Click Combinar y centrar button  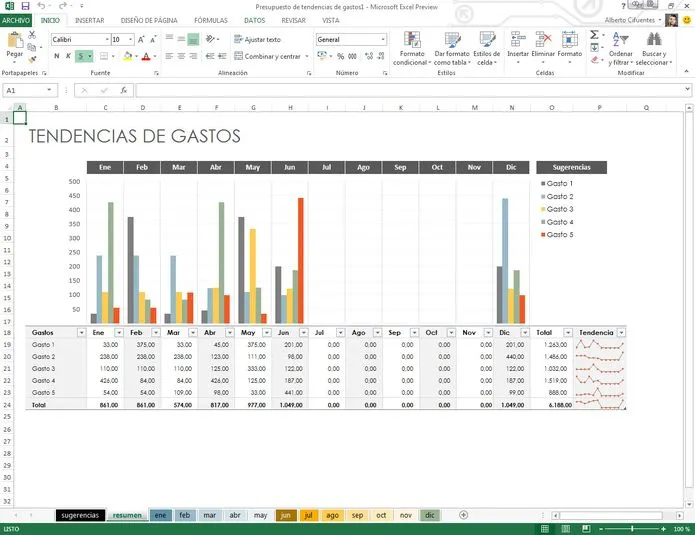coord(268,56)
